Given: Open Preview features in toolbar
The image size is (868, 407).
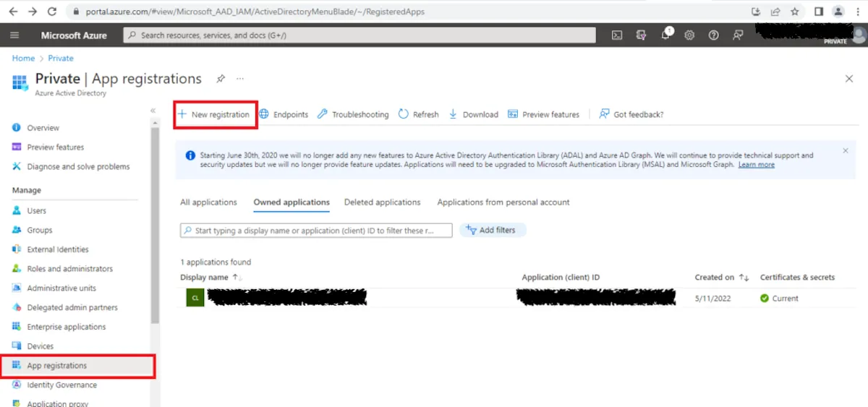Looking at the screenshot, I should [x=544, y=114].
